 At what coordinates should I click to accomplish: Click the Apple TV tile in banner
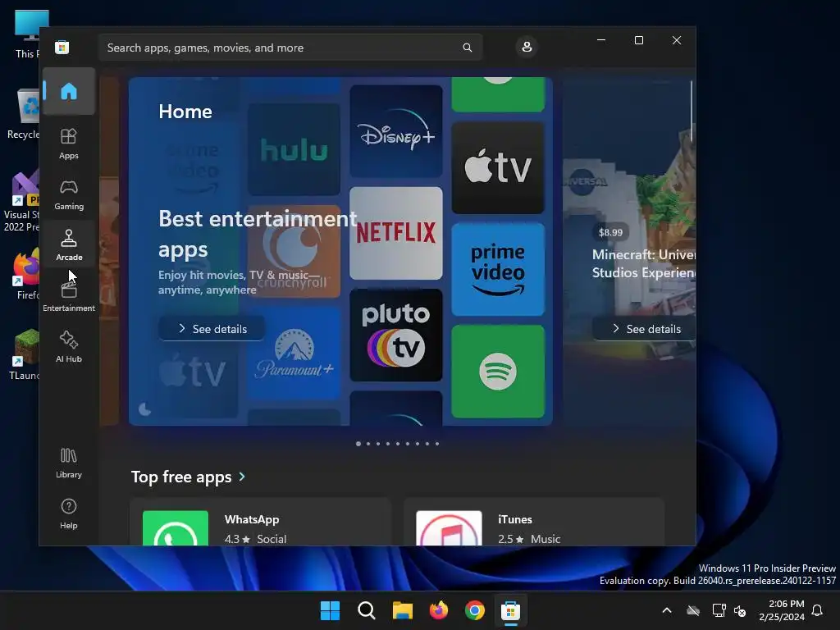click(x=498, y=167)
